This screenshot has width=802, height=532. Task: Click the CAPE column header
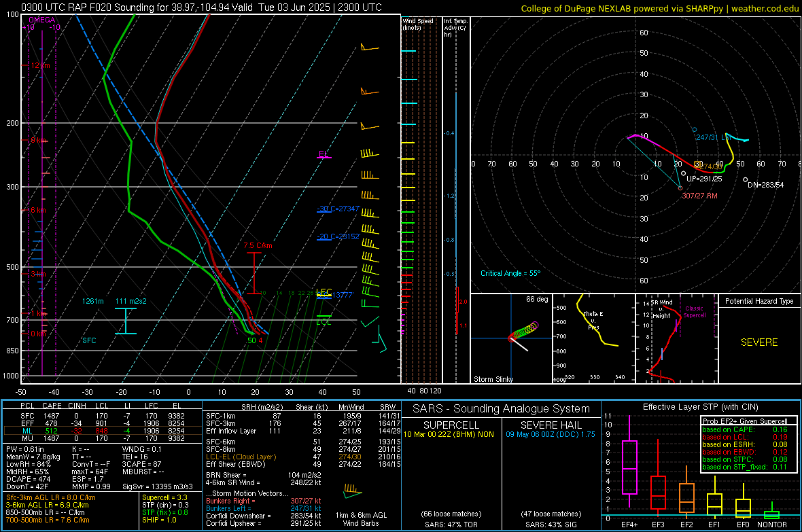(x=52, y=406)
